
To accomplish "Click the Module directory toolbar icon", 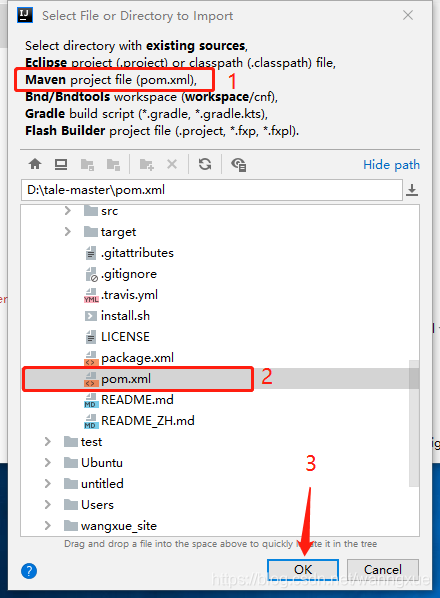I will pos(113,165).
